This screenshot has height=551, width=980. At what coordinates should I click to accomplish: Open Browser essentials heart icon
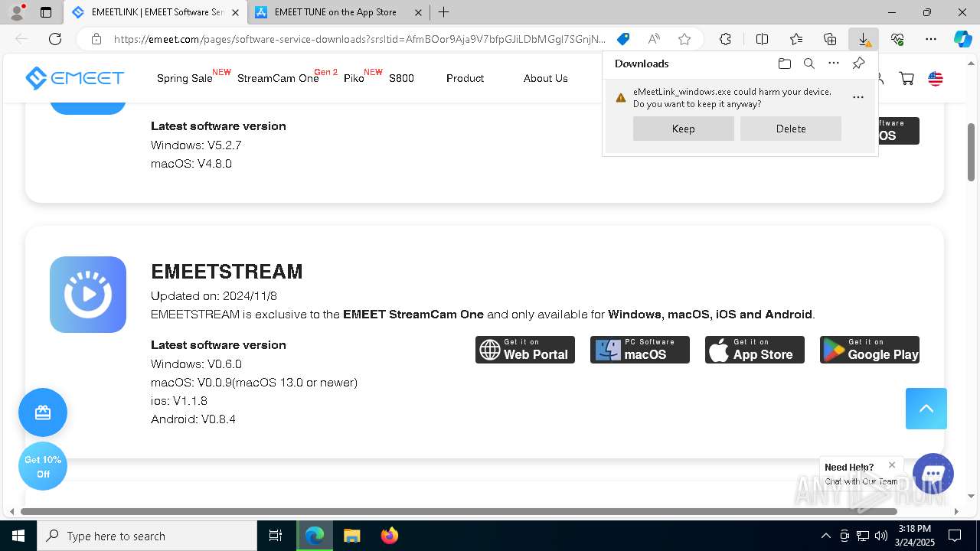tap(897, 39)
